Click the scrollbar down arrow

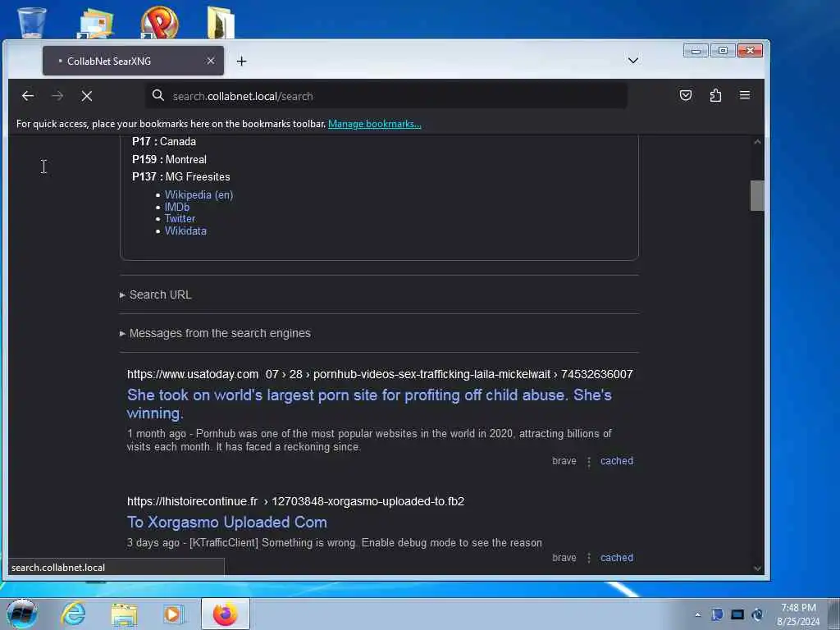[x=757, y=568]
